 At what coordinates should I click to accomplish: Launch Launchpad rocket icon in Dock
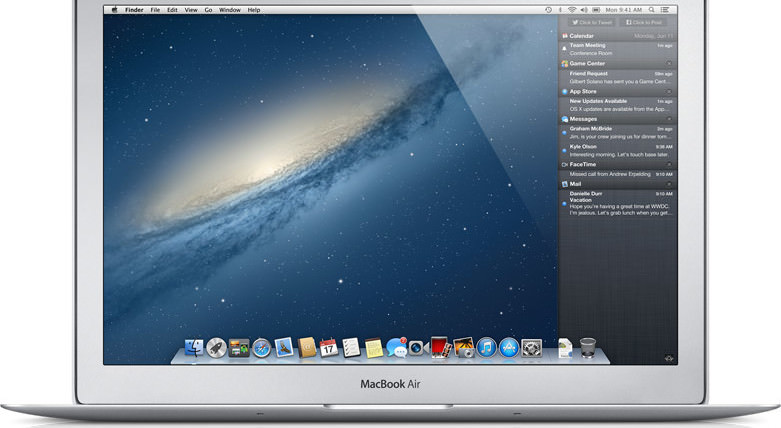[216, 348]
